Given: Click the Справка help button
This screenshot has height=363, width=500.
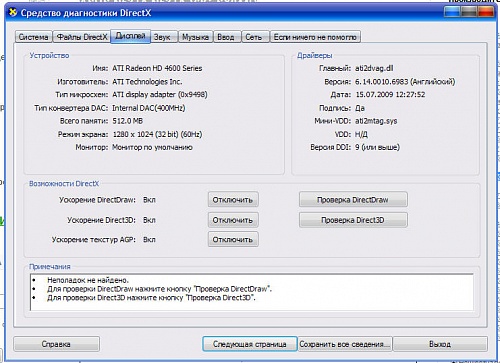Looking at the screenshot, I should coord(56,344).
